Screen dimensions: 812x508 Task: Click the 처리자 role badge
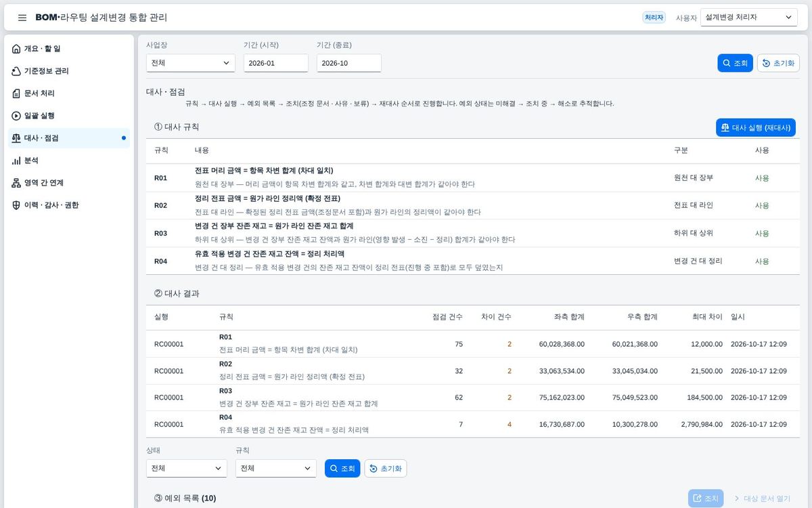tap(654, 18)
